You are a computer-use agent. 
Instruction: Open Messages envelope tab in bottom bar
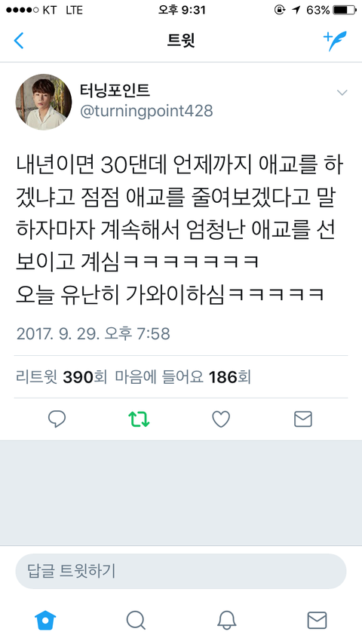tap(317, 620)
